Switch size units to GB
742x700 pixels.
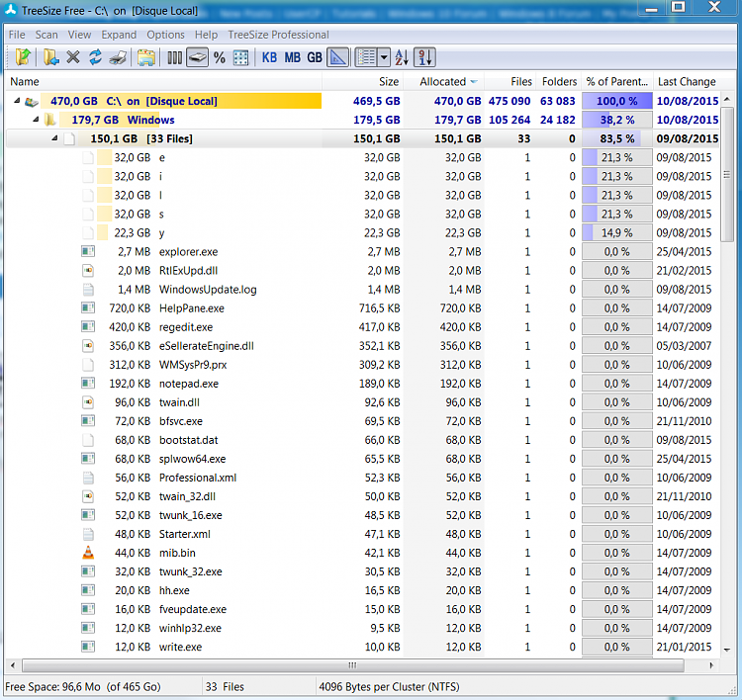click(x=315, y=57)
